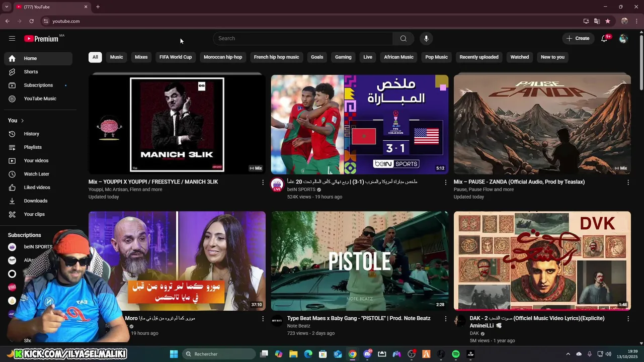Expand the You section chevron
The height and width of the screenshot is (362, 644).
pyautogui.click(x=22, y=121)
